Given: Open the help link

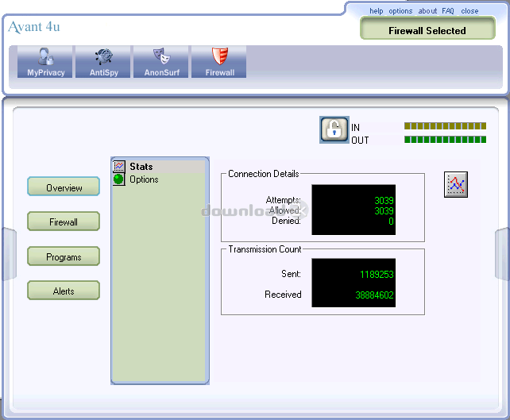Looking at the screenshot, I should coord(376,11).
